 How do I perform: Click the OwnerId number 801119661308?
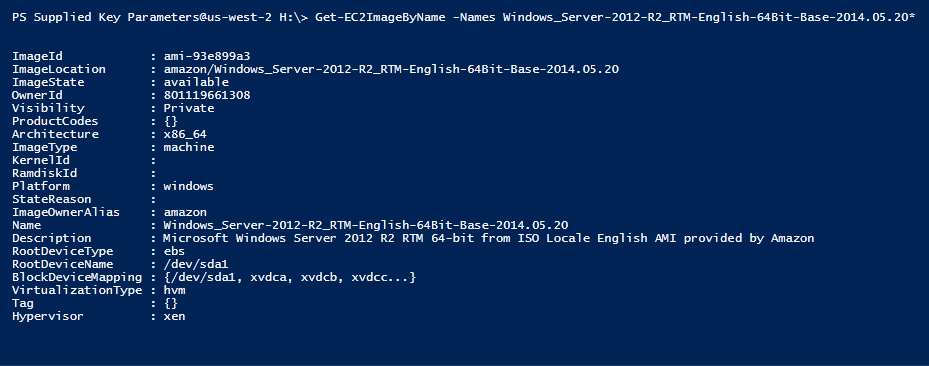pyautogui.click(x=207, y=95)
